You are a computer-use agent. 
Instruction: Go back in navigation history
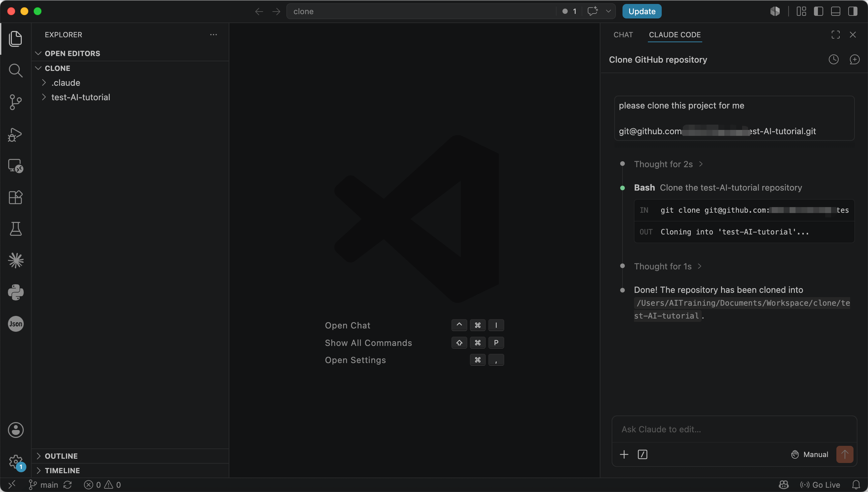point(259,12)
